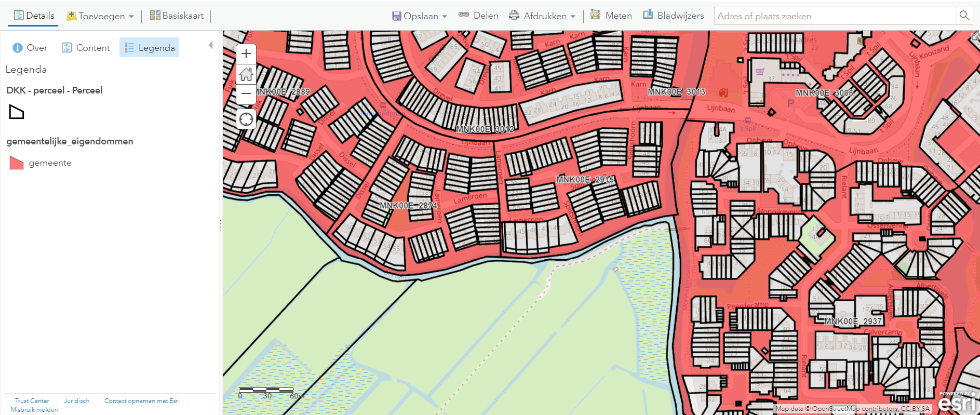980x415 pixels.
Task: Zoom out on the map
Action: tap(246, 94)
